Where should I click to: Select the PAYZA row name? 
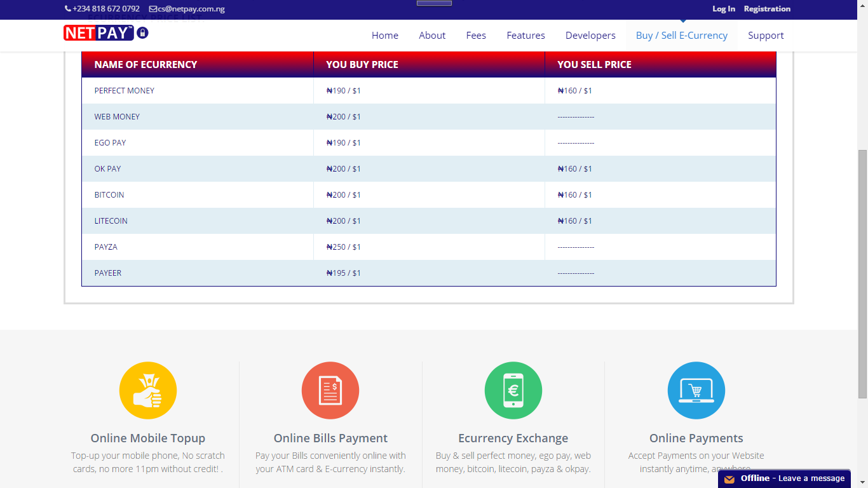tap(106, 247)
